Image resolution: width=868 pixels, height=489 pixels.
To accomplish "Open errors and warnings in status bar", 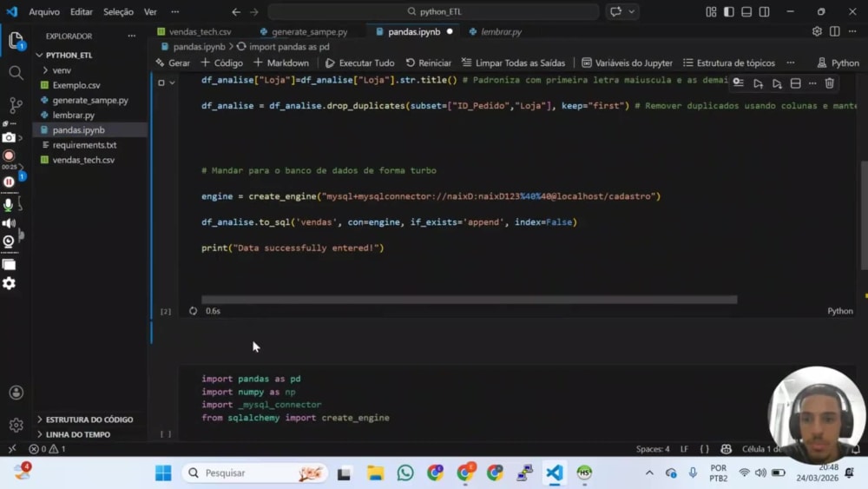I will pyautogui.click(x=47, y=449).
